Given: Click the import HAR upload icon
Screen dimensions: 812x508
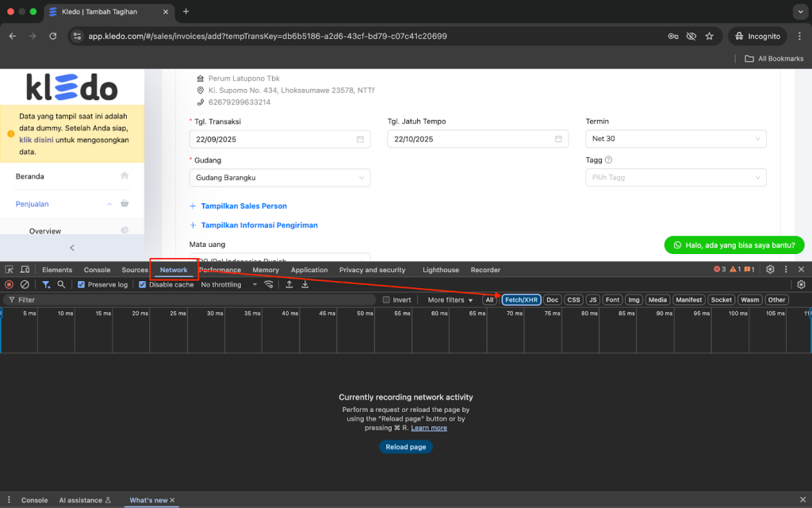Looking at the screenshot, I should (289, 284).
